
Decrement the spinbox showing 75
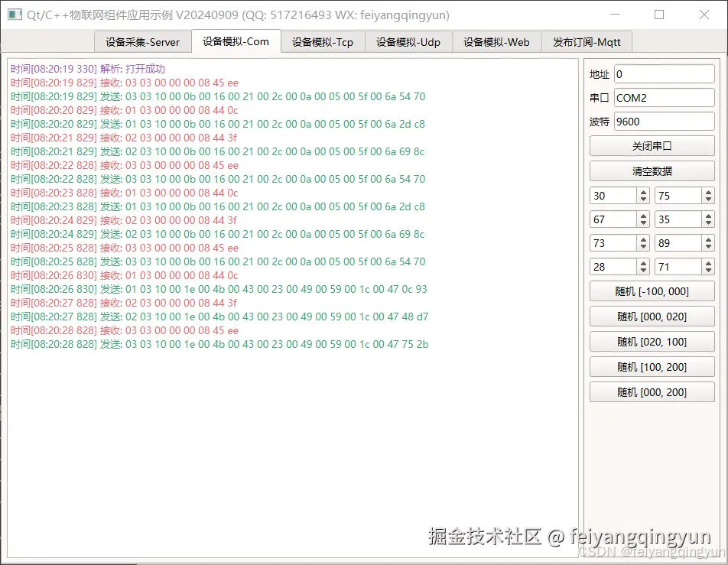click(707, 200)
